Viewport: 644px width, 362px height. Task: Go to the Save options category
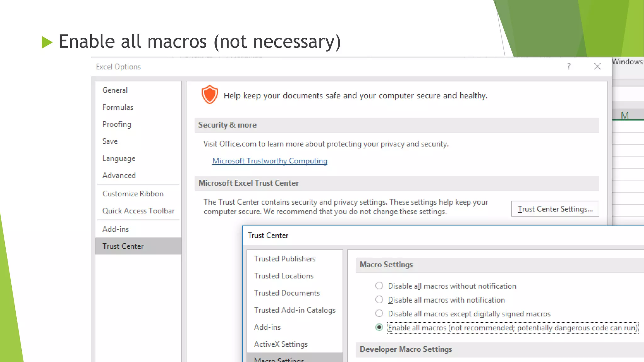tap(138, 141)
